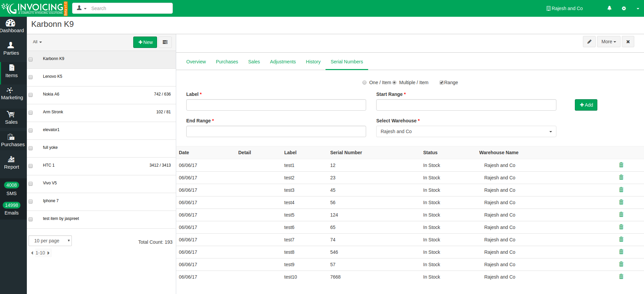Open the Report chart icon
Viewport: 644px width, 294px height.
pyautogui.click(x=11, y=159)
